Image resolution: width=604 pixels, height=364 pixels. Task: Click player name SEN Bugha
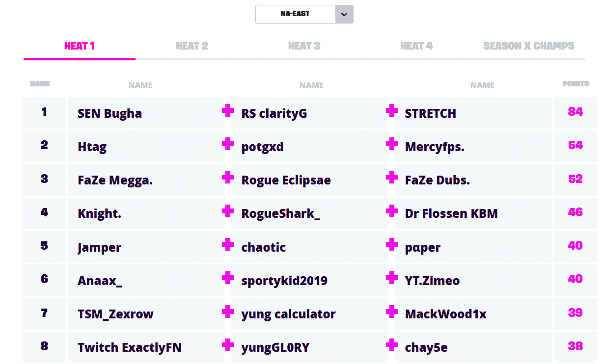(x=109, y=113)
